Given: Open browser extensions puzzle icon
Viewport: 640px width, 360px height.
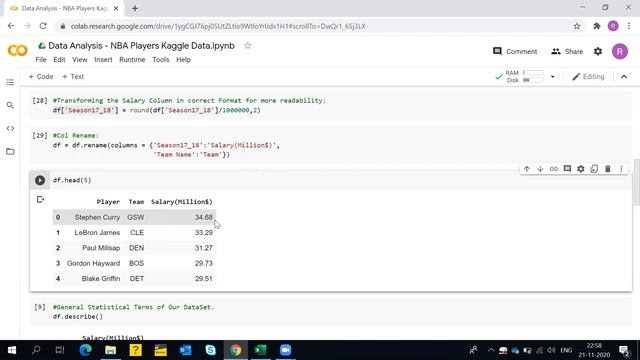Looking at the screenshot, I should click(x=596, y=26).
